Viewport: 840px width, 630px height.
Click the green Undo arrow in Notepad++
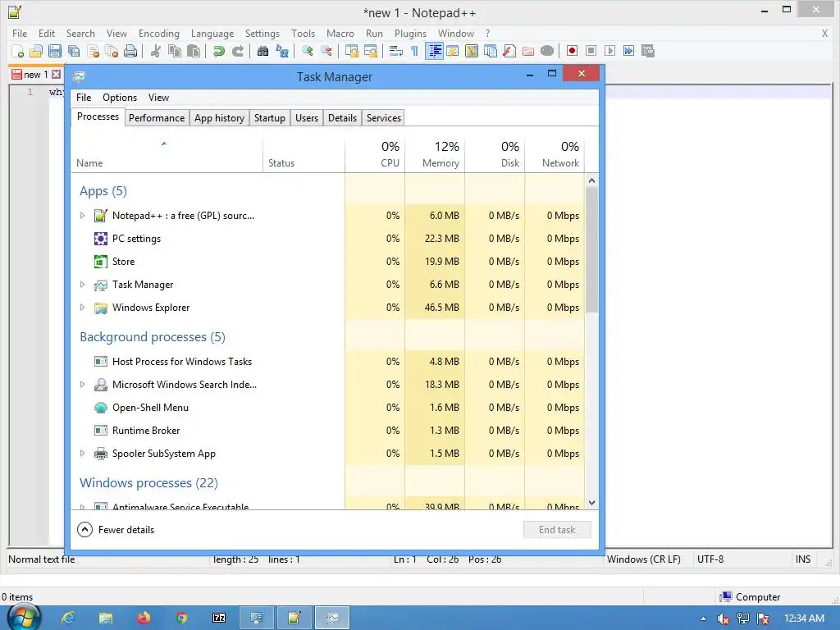click(x=218, y=51)
